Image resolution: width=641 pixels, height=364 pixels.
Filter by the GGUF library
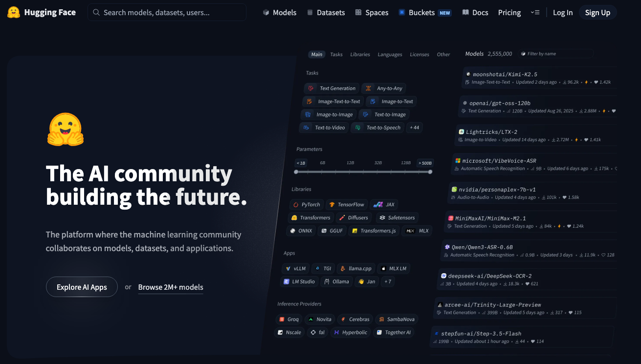[333, 231]
